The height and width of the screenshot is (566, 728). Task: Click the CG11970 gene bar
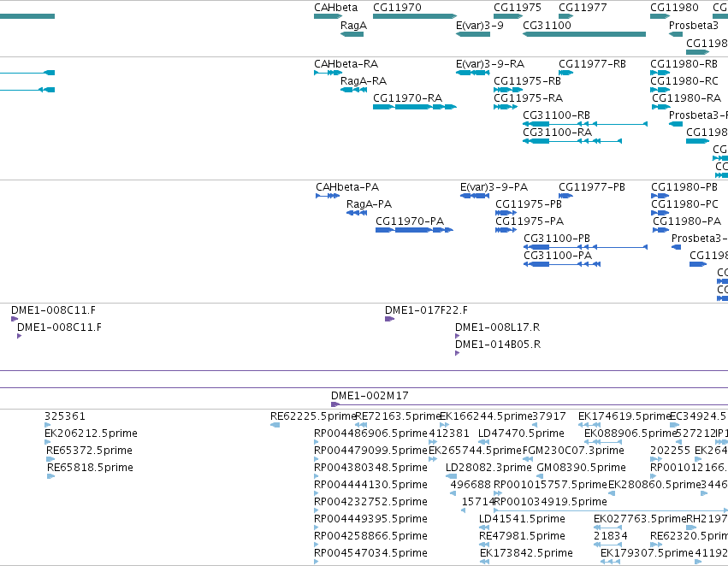coord(415,16)
